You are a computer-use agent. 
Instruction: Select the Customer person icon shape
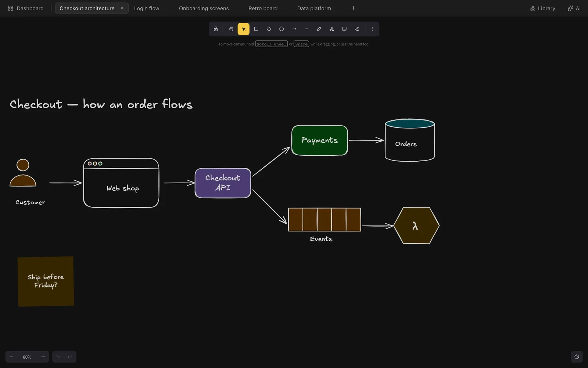tap(23, 173)
